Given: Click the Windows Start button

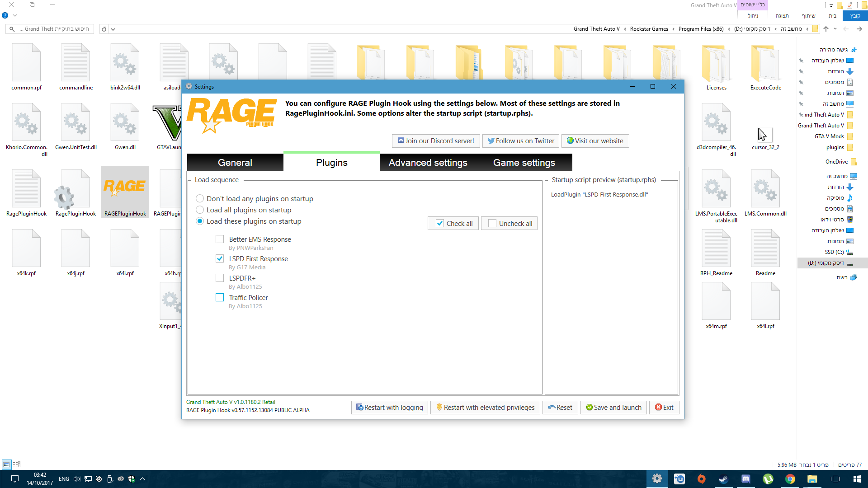Looking at the screenshot, I should [x=857, y=479].
